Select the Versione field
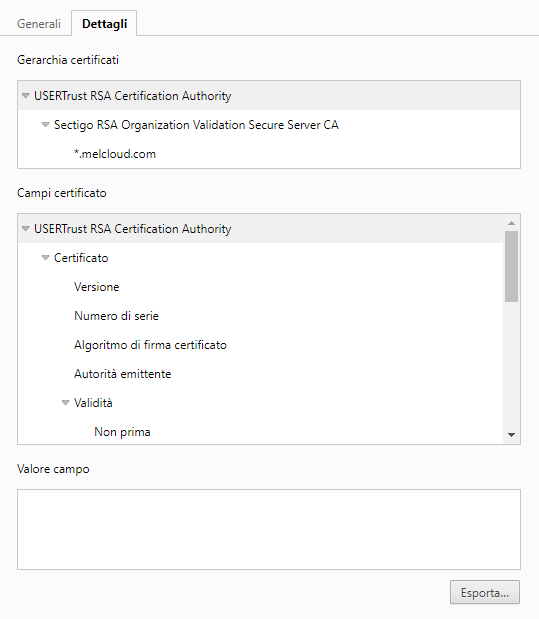The width and height of the screenshot is (539, 619). 96,287
